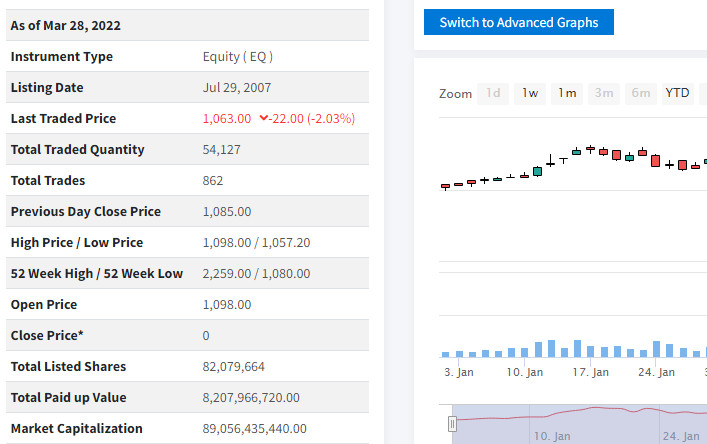This screenshot has height=444, width=707.
Task: Click Switch to Advanced Graphs button
Action: point(519,22)
